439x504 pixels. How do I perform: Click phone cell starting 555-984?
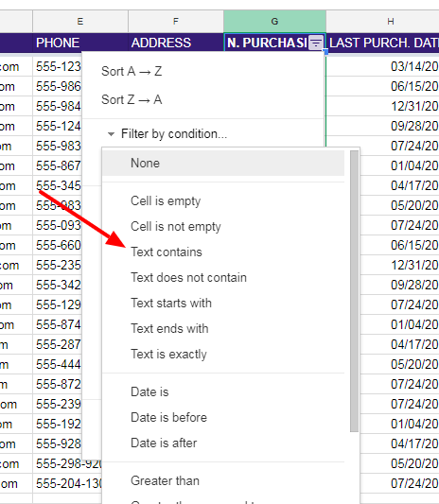[58, 106]
